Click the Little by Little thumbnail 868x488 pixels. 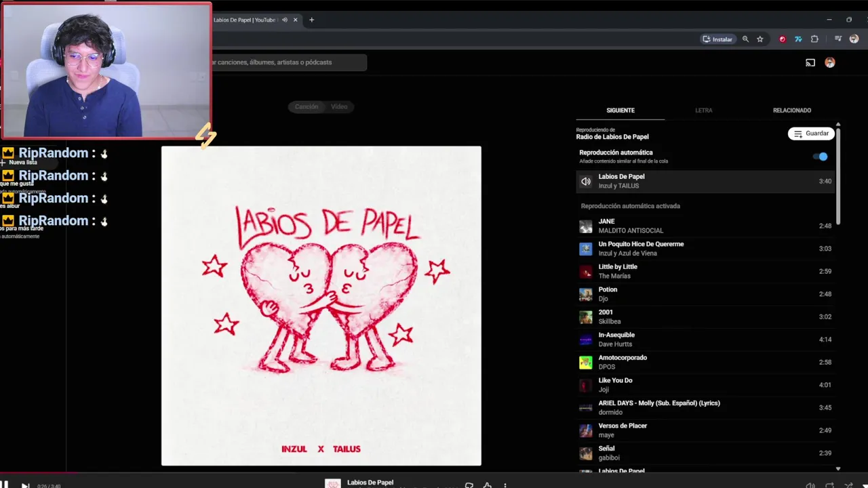pos(586,272)
